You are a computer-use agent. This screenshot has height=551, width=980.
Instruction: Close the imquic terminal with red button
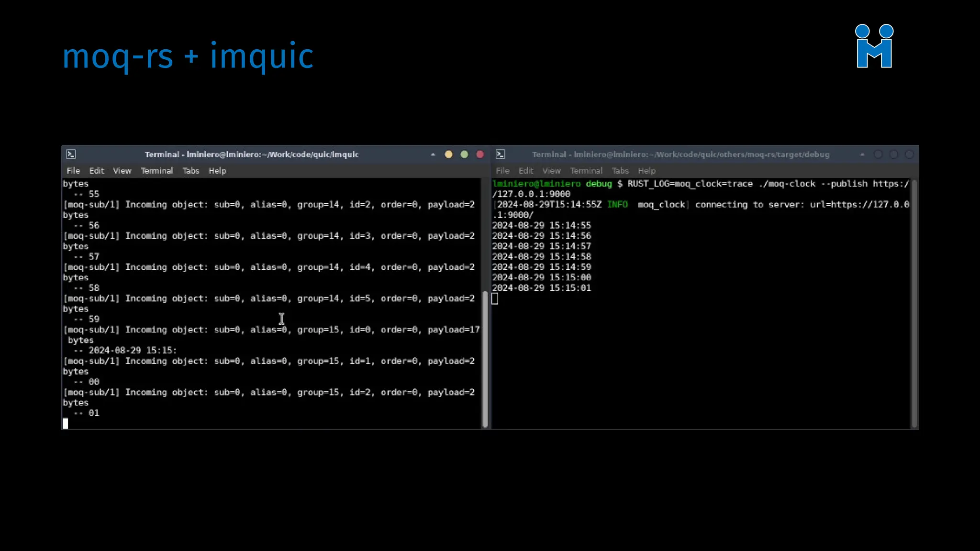pos(480,154)
